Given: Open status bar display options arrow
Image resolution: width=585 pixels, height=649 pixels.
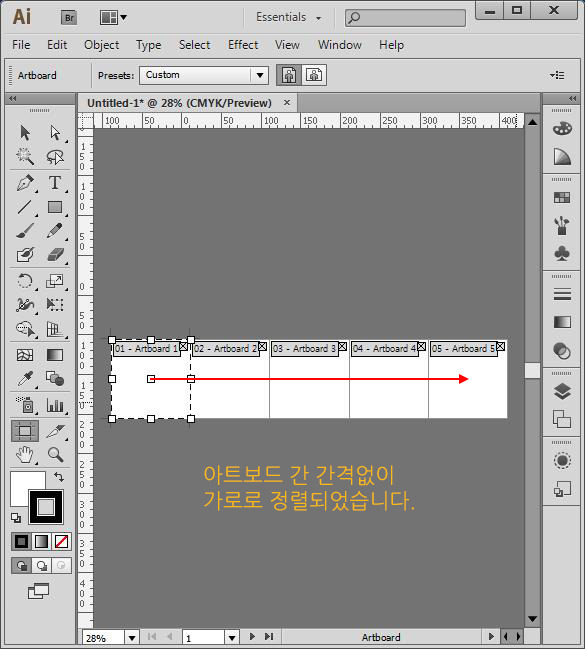Looking at the screenshot, I should pyautogui.click(x=491, y=637).
